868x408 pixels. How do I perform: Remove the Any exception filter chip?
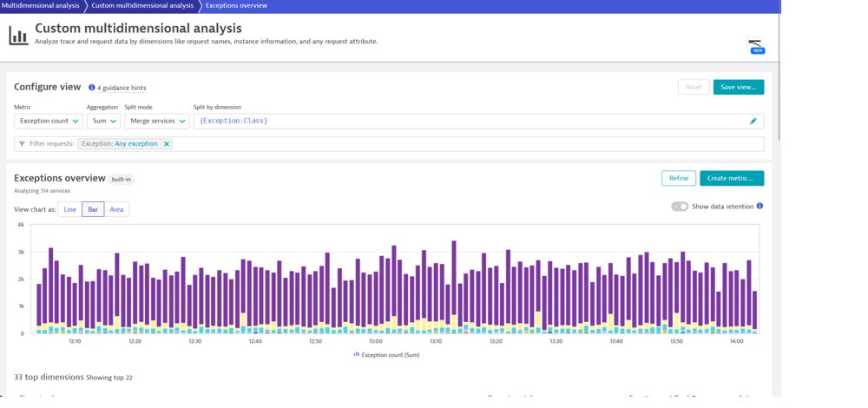(x=167, y=144)
